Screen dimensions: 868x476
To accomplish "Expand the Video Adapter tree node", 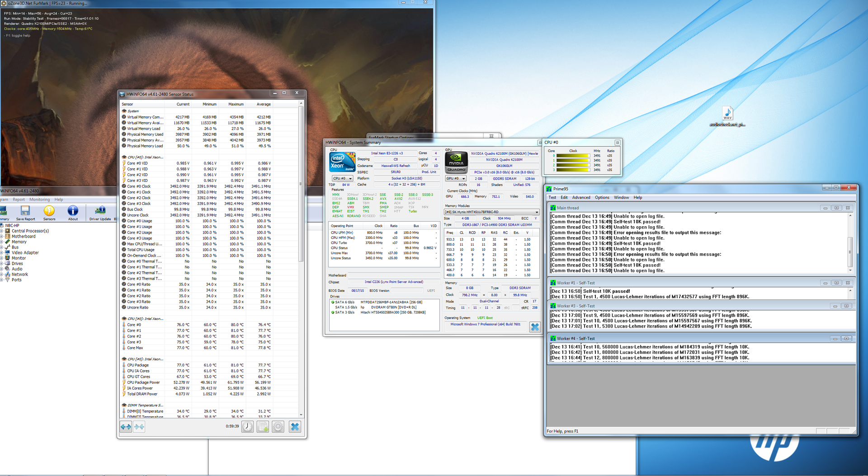I will coord(2,252).
